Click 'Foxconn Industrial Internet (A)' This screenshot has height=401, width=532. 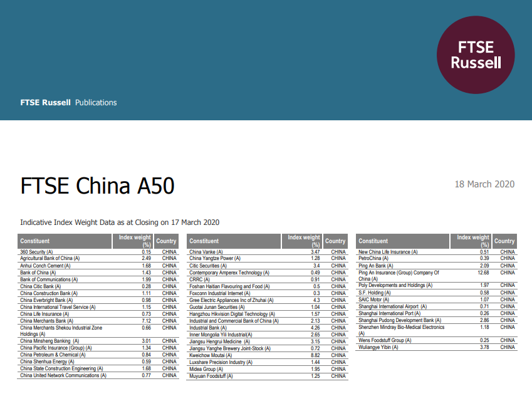[220, 293]
